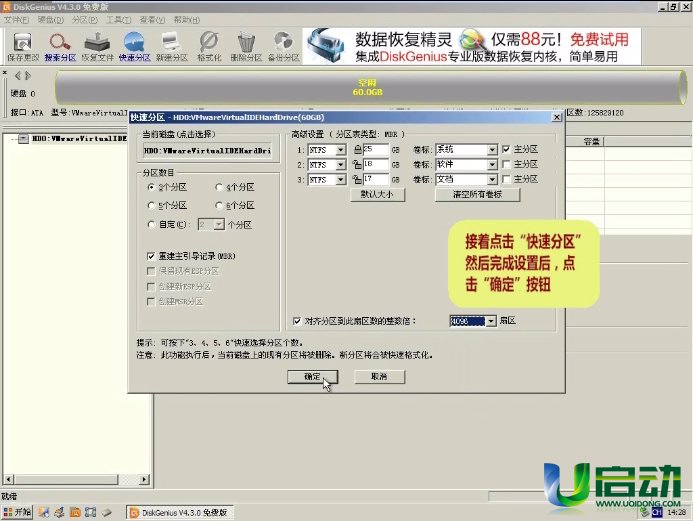The image size is (693, 521).
Task: Click the 删除分区 (Delete Partition) trash icon
Action: click(x=246, y=46)
